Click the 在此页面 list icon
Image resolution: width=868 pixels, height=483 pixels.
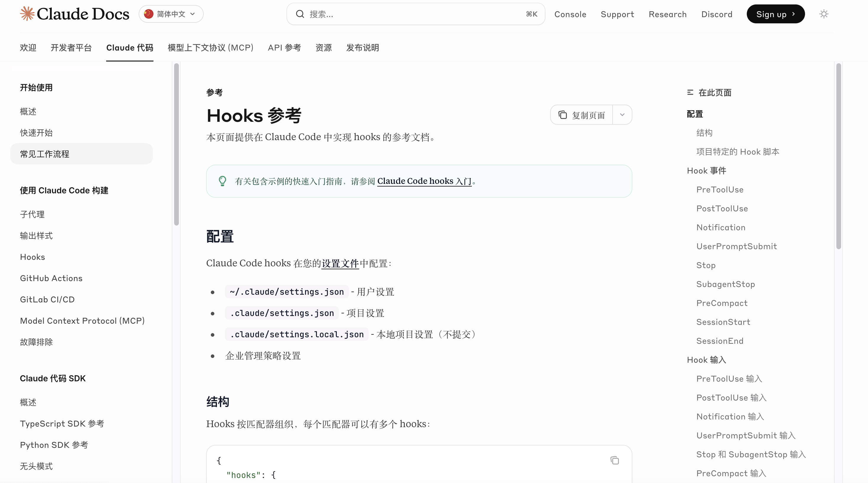(x=690, y=92)
